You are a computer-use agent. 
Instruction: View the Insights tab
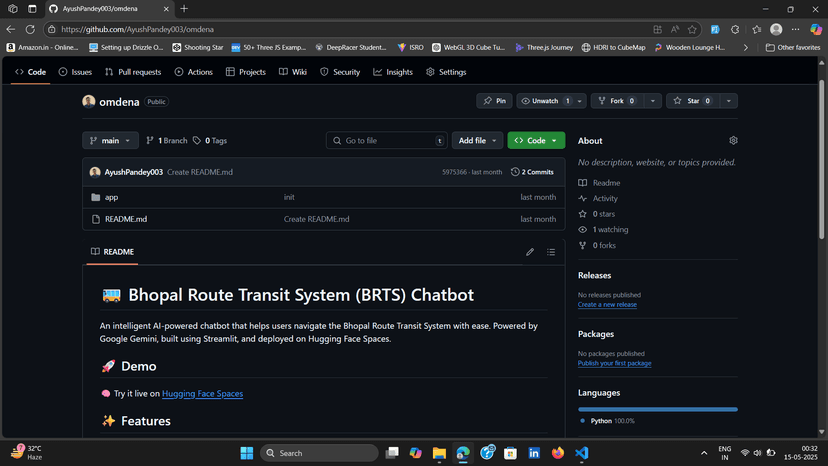pyautogui.click(x=393, y=72)
